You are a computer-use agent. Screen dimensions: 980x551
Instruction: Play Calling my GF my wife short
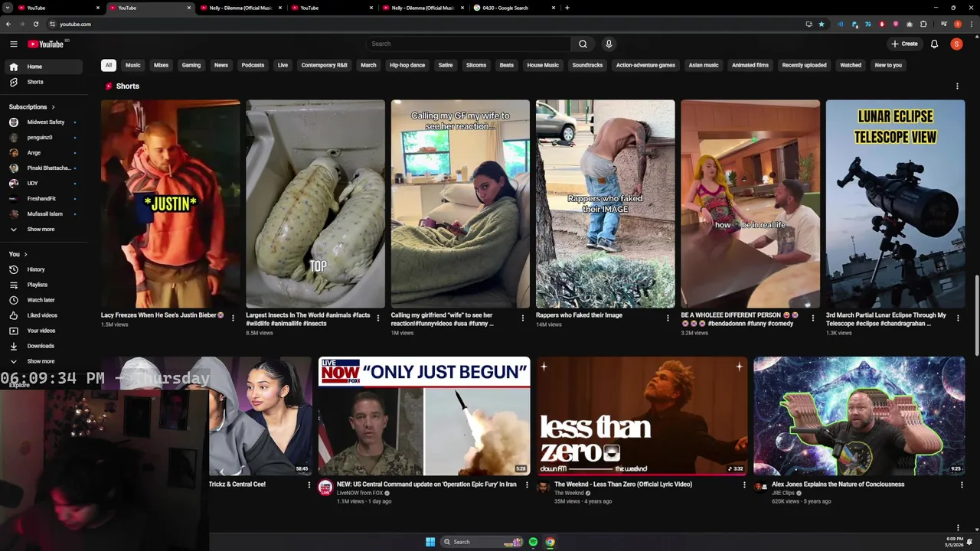click(x=460, y=204)
